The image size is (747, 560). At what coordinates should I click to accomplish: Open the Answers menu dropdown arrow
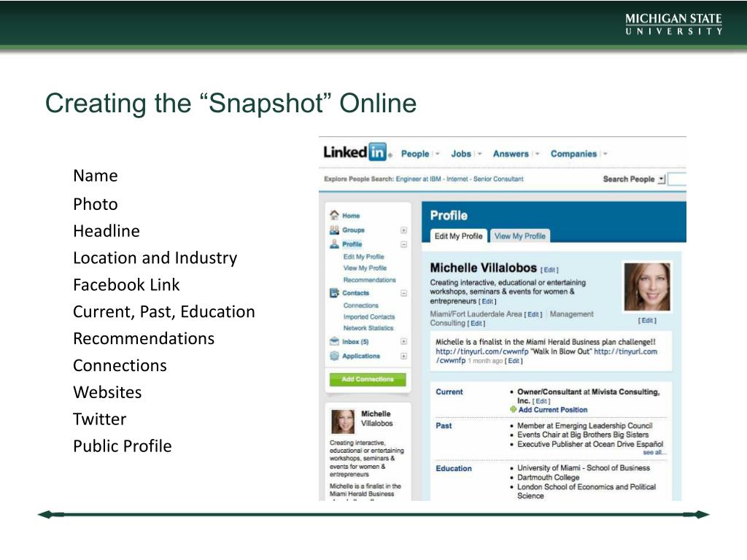coord(538,154)
